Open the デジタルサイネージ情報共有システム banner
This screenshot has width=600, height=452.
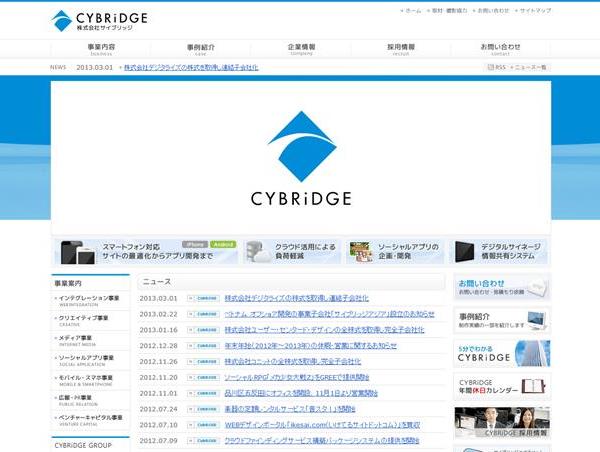(x=498, y=252)
